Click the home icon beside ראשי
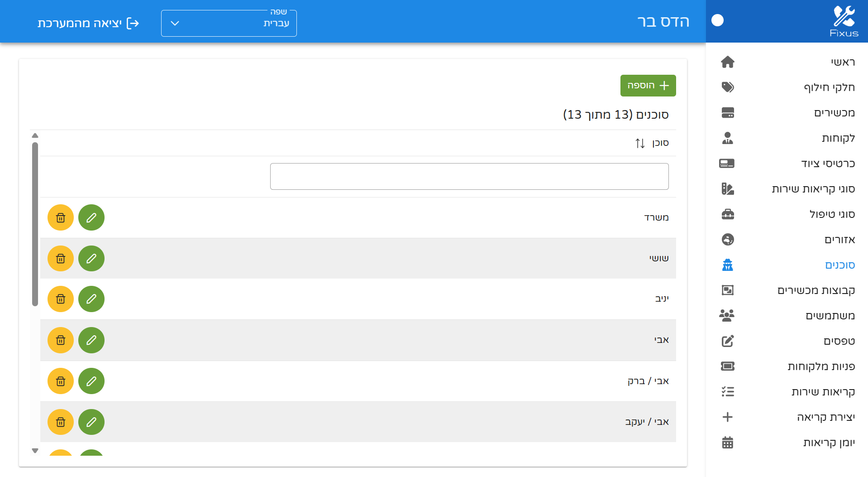868x477 pixels. [x=727, y=62]
